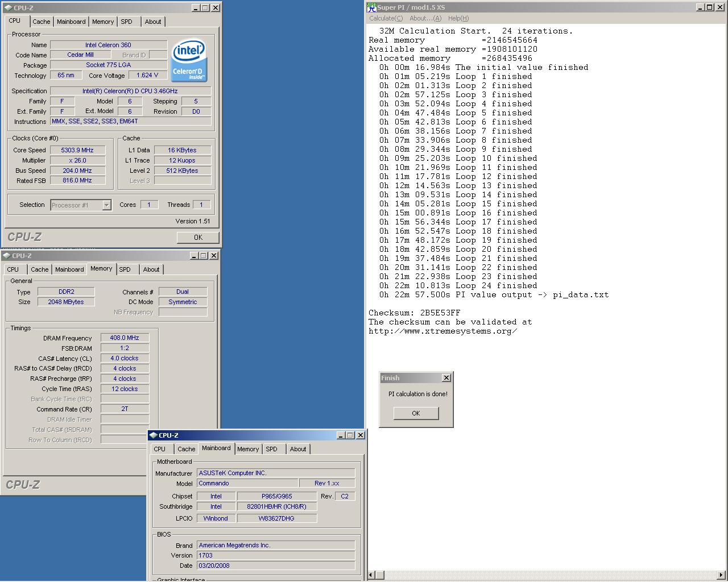This screenshot has height=582, width=728.
Task: Open the Mainboard tab in the top CPU-Z window
Action: [x=71, y=22]
